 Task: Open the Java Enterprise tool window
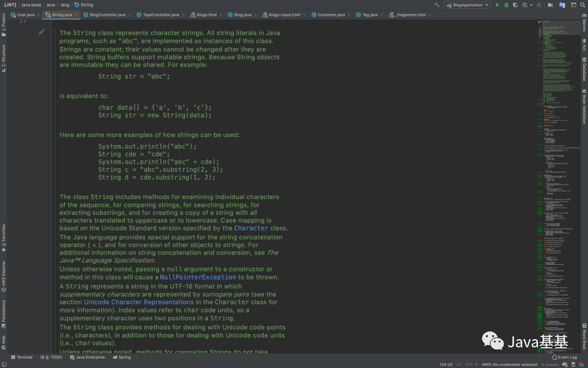(x=87, y=357)
